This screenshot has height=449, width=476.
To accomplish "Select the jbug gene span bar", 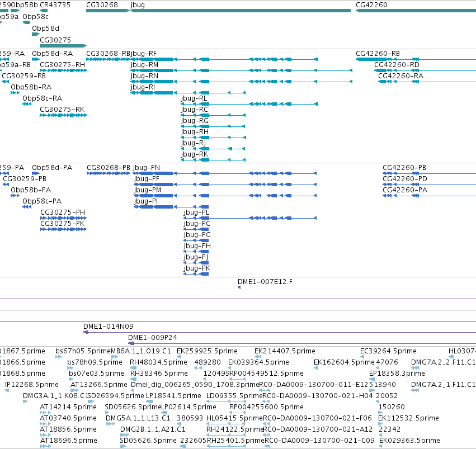I will (x=240, y=11).
